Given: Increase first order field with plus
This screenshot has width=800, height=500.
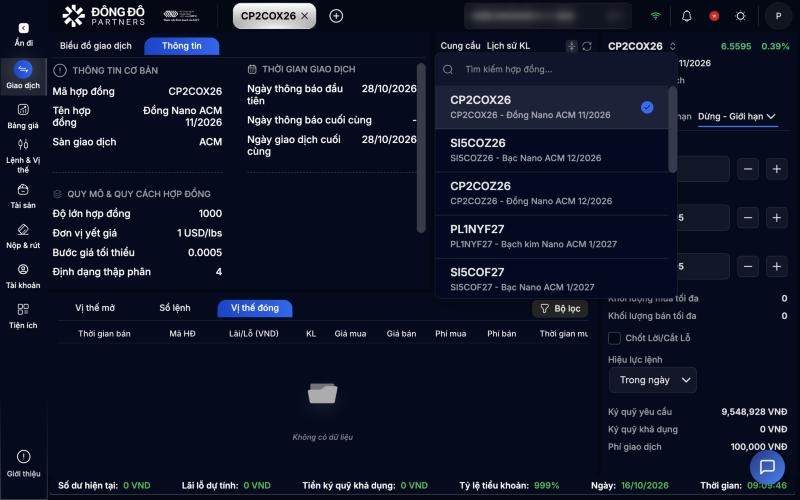Looking at the screenshot, I should point(777,169).
